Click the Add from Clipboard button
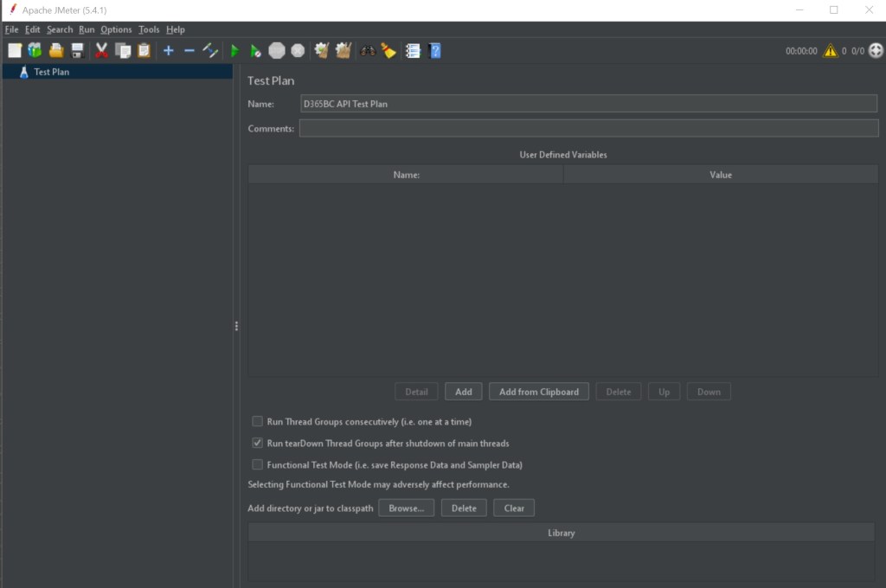The height and width of the screenshot is (588, 886). [539, 392]
